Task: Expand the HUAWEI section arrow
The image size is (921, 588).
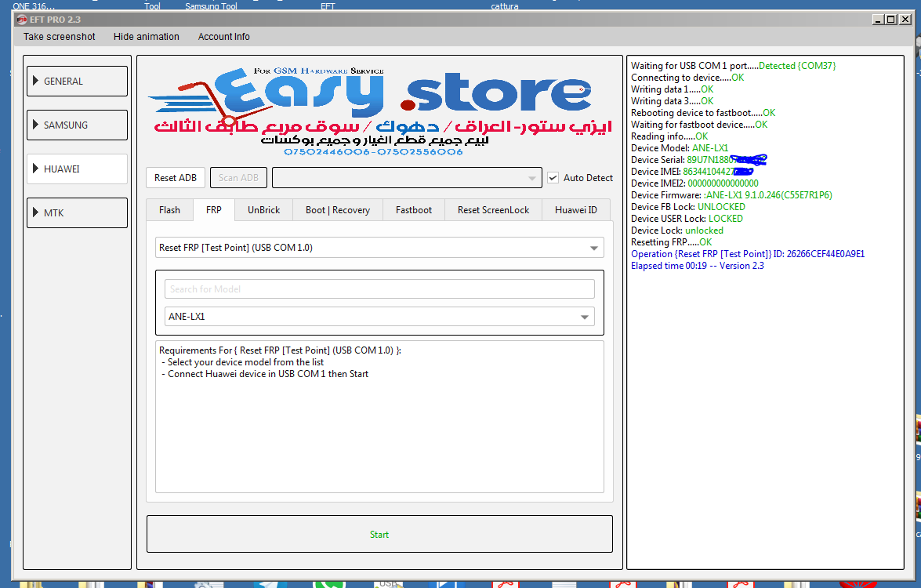Action: coord(36,169)
